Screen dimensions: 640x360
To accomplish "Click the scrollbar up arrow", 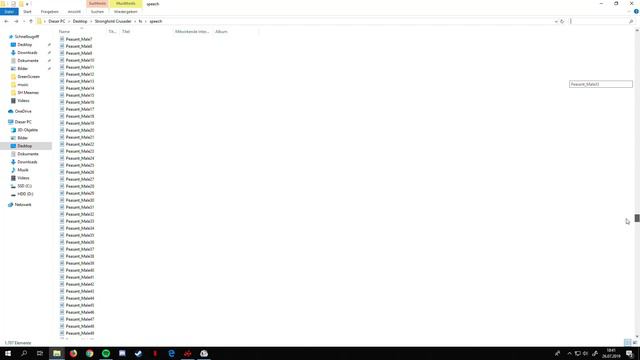I will click(637, 30).
